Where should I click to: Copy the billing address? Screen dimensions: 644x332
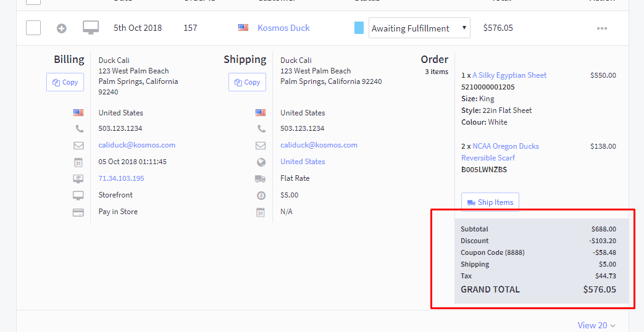point(65,82)
